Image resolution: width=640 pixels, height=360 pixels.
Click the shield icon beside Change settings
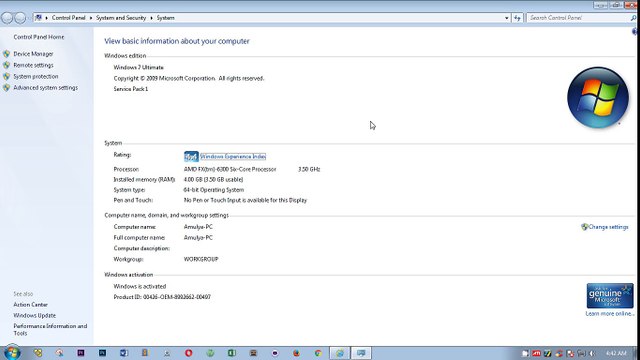tap(584, 227)
